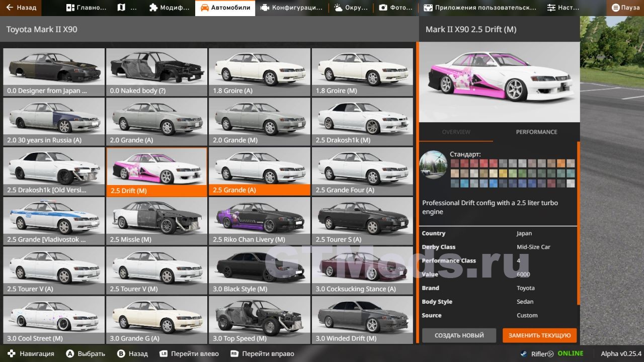This screenshot has height=362, width=644.
Task: Select 2.5 Tourer V (M) config
Action: [x=156, y=270]
